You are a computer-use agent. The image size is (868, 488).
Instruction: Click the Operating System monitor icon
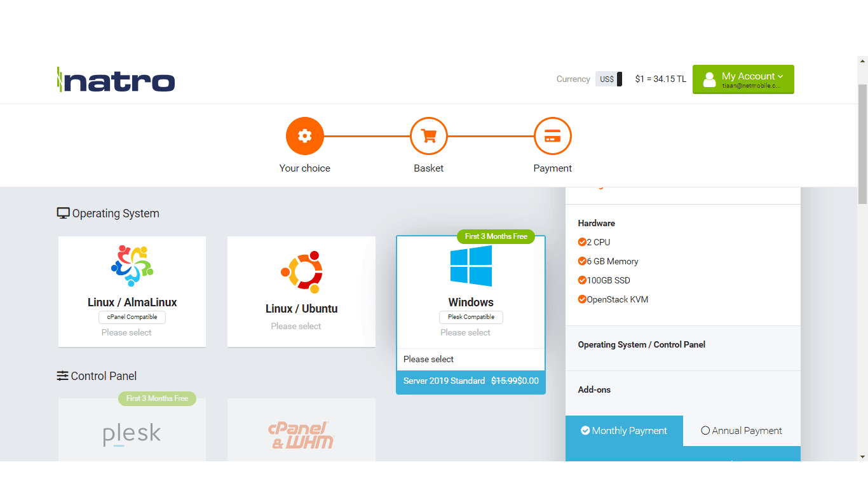tap(63, 213)
